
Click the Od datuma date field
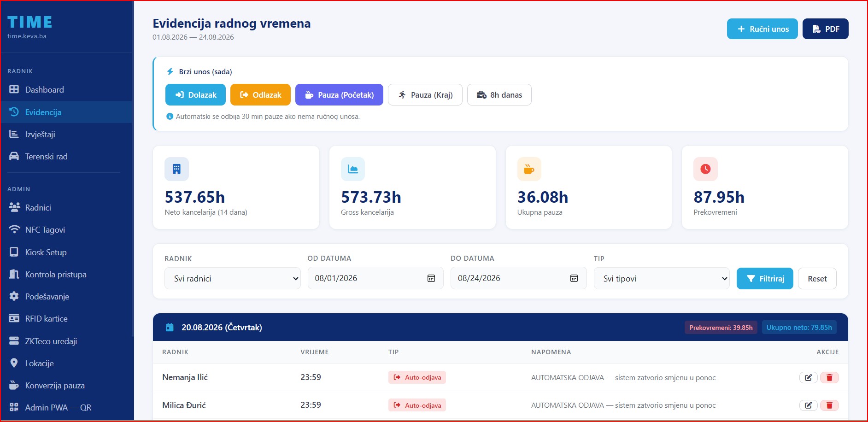click(x=375, y=278)
